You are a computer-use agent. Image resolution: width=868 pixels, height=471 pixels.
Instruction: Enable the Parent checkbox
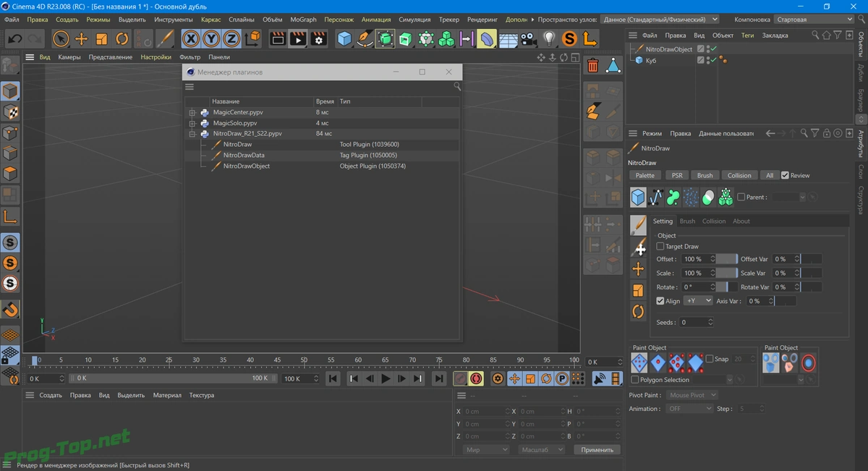point(741,197)
